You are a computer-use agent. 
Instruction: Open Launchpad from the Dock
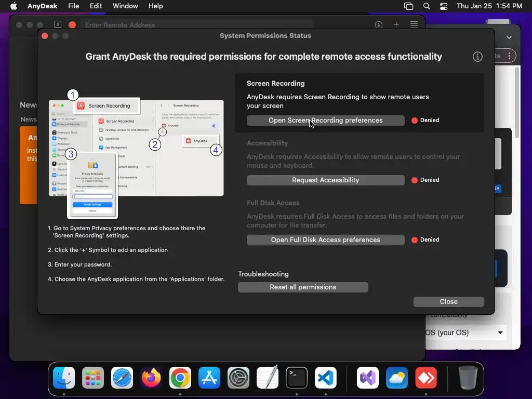pyautogui.click(x=93, y=378)
